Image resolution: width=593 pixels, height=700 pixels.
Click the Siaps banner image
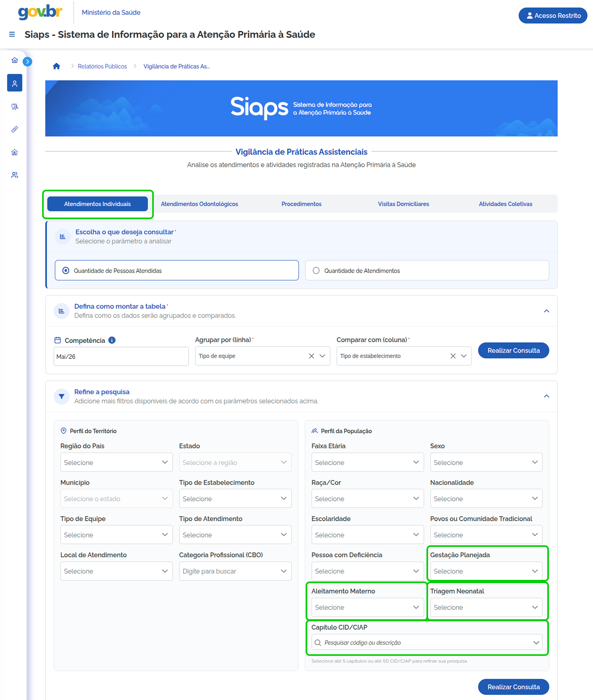click(301, 108)
